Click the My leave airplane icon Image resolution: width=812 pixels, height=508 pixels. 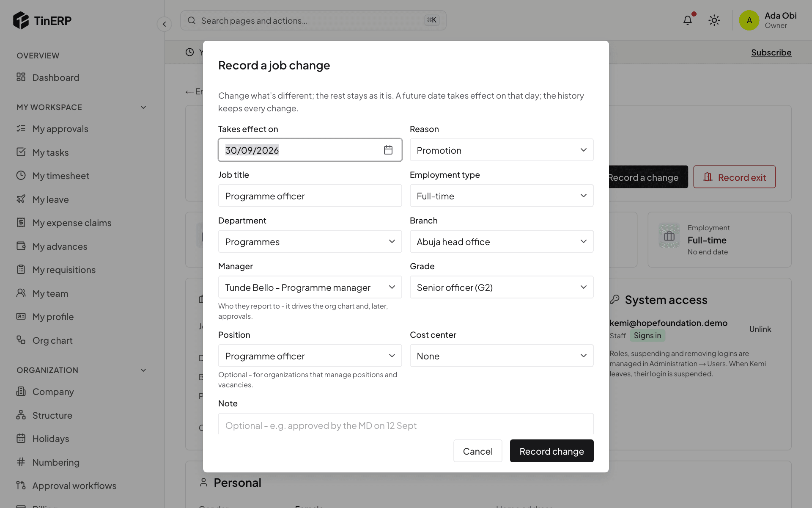[21, 199]
